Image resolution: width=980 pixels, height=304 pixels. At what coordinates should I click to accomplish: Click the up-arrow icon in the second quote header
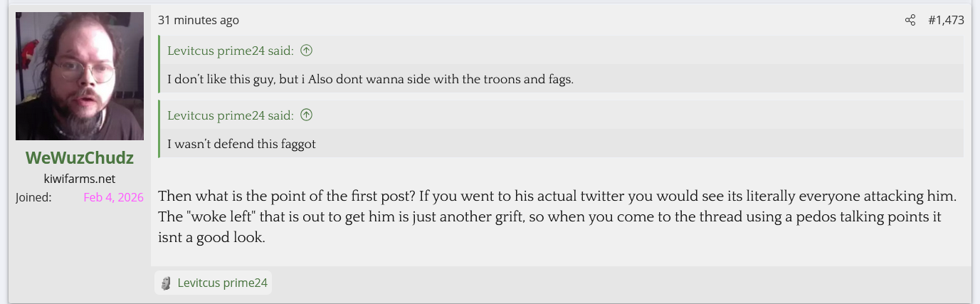pos(307,115)
